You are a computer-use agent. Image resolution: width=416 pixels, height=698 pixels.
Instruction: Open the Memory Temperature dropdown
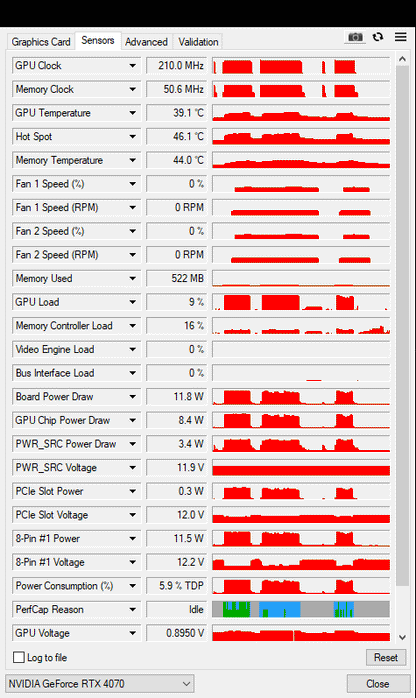click(133, 160)
